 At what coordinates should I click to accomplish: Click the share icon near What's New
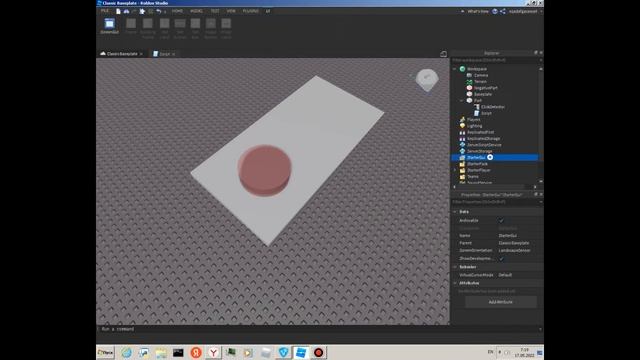tap(503, 11)
